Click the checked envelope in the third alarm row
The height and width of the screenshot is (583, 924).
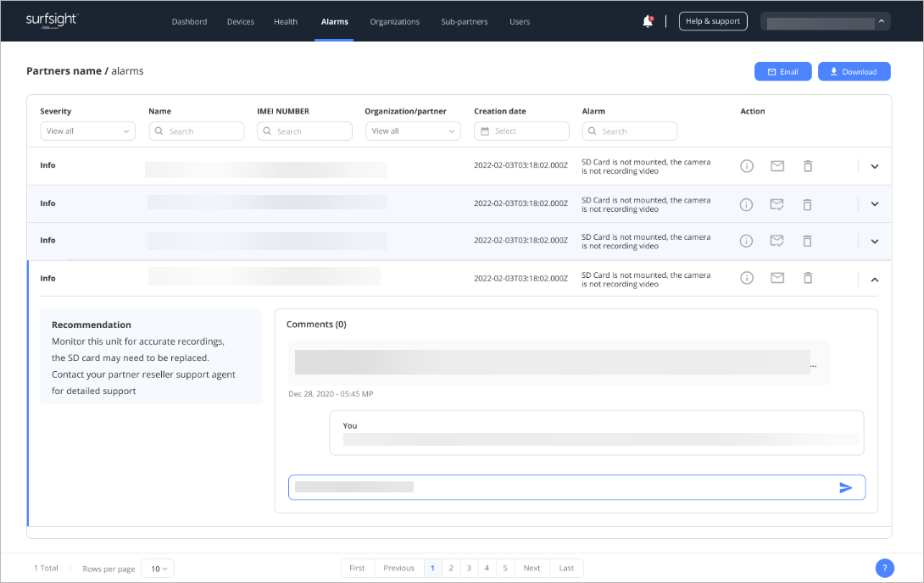coord(776,241)
